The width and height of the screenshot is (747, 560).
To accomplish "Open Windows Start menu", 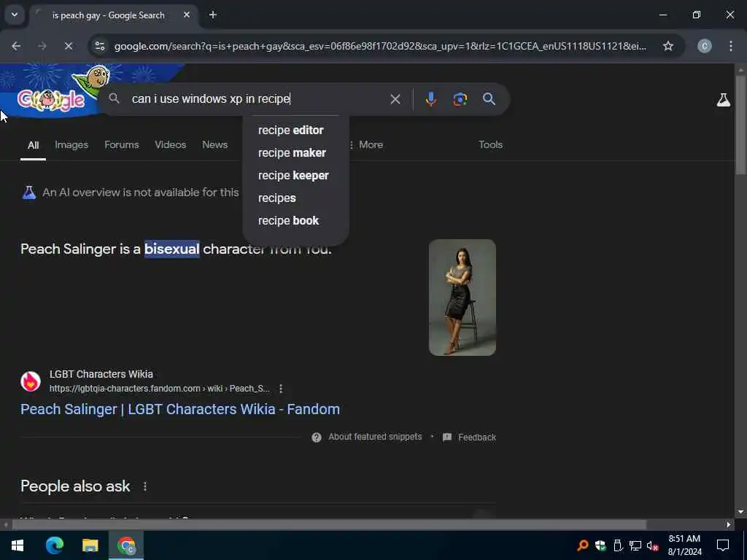I will [x=18, y=545].
